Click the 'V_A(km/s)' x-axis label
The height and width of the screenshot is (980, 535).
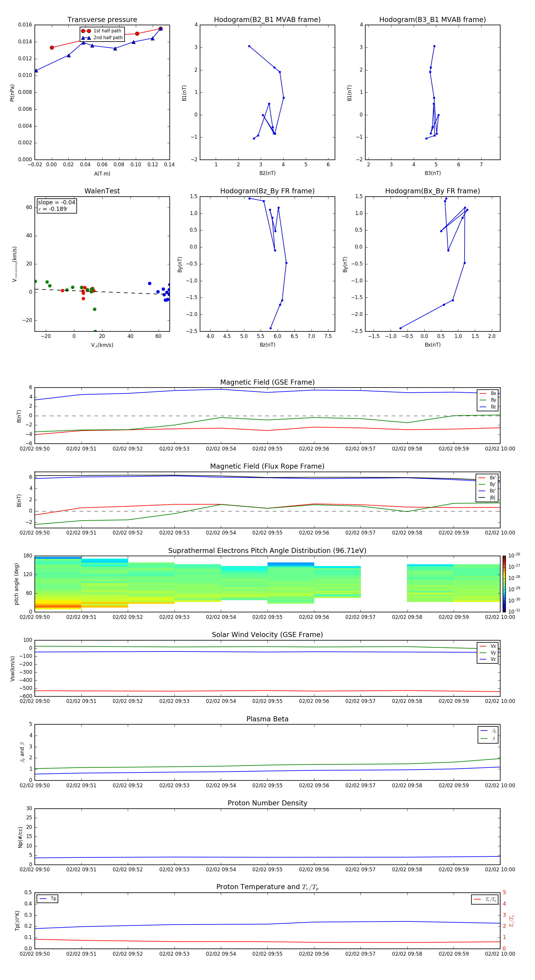click(x=102, y=345)
